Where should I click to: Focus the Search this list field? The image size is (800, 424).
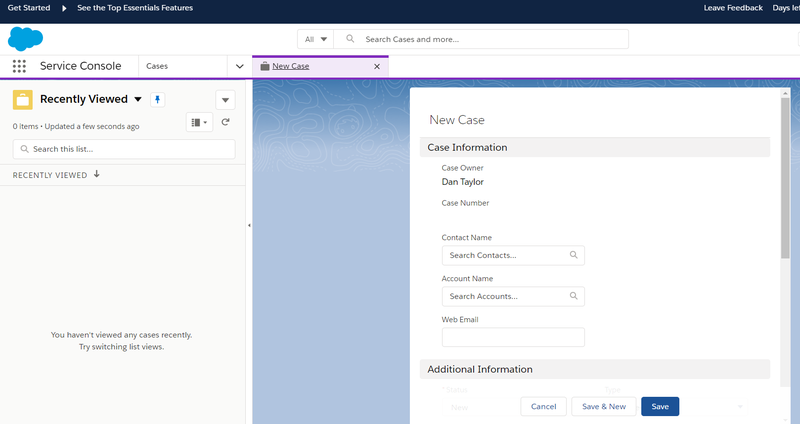coord(124,149)
